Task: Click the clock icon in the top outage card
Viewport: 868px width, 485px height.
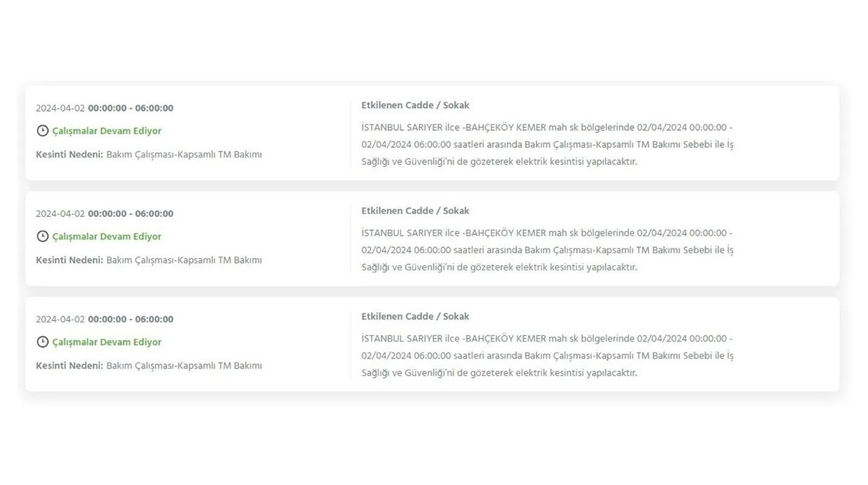Action: click(x=43, y=131)
